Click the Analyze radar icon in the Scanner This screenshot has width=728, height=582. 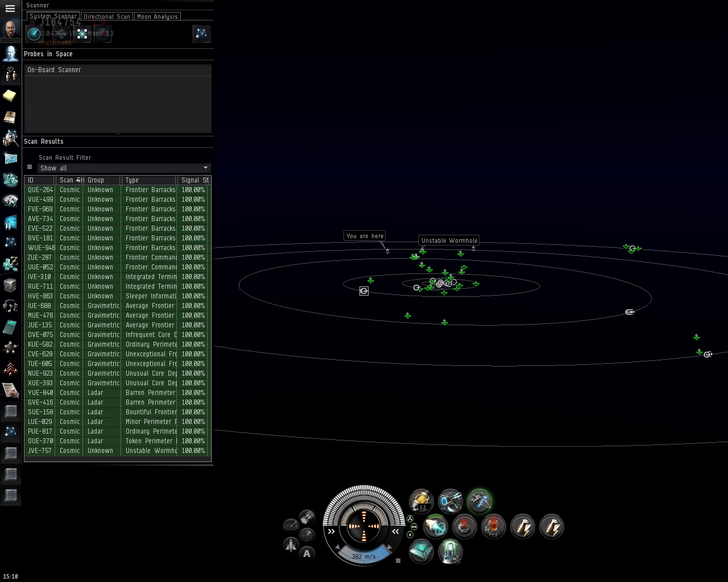coord(34,34)
